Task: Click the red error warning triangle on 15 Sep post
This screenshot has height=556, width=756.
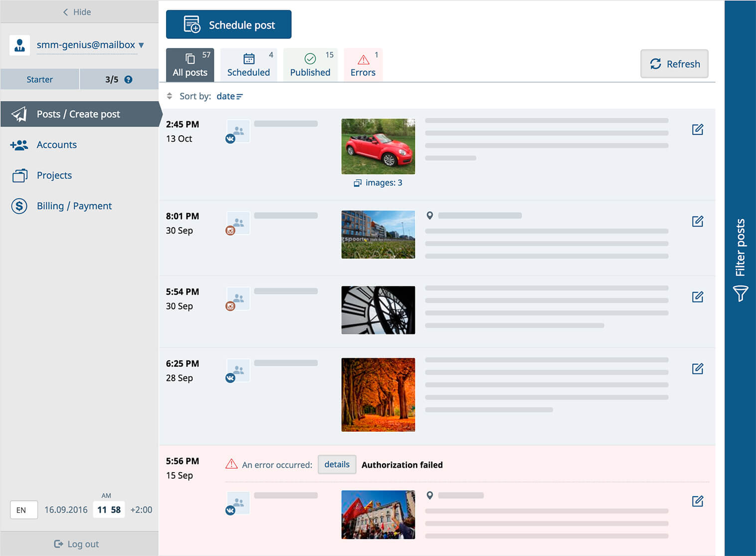Action: [x=231, y=464]
